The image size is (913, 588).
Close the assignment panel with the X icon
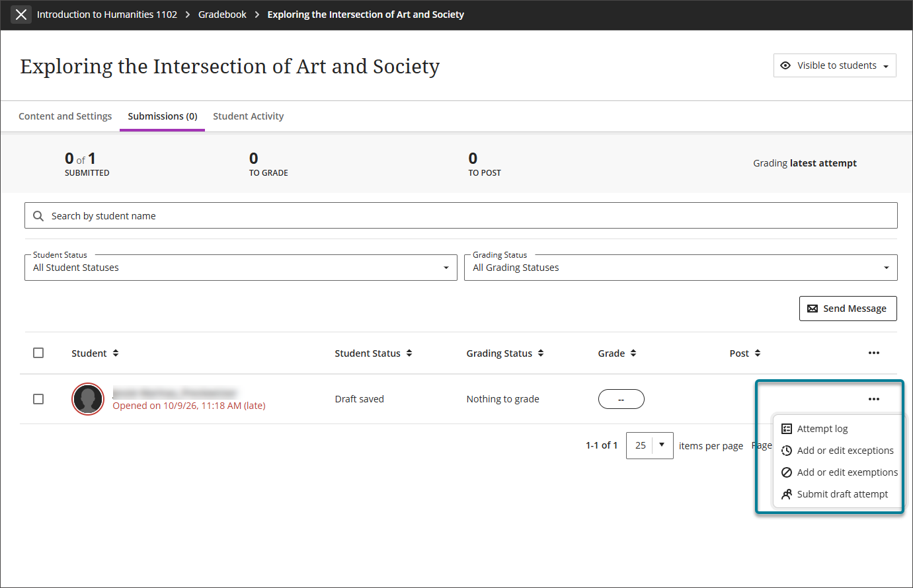point(21,15)
